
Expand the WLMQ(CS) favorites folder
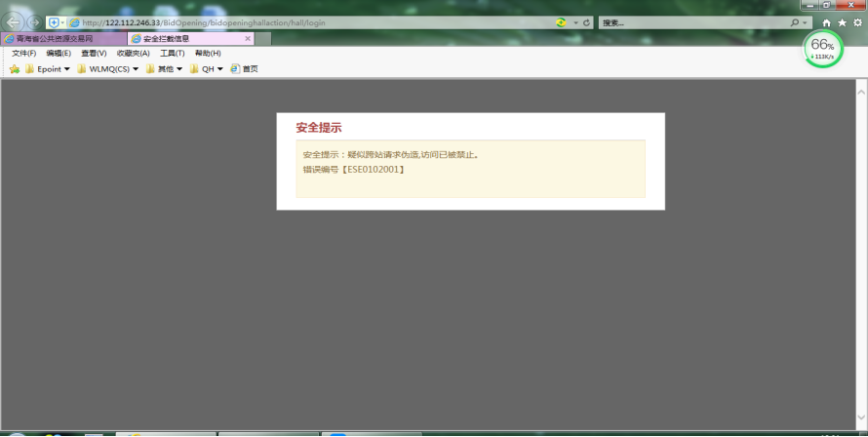[107, 69]
